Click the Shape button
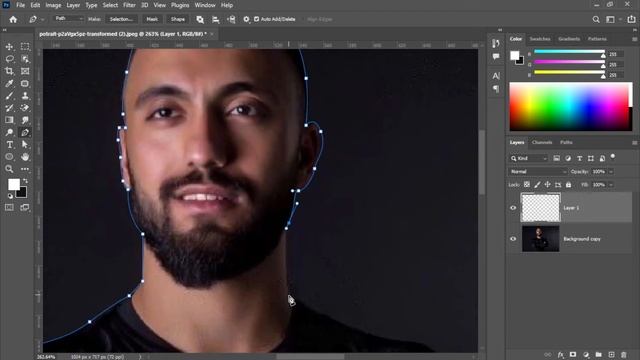640x360 pixels. click(x=178, y=19)
